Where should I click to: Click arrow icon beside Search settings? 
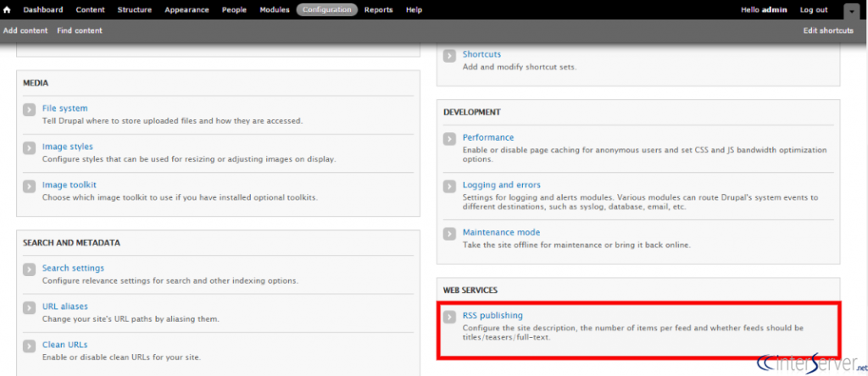click(x=30, y=269)
